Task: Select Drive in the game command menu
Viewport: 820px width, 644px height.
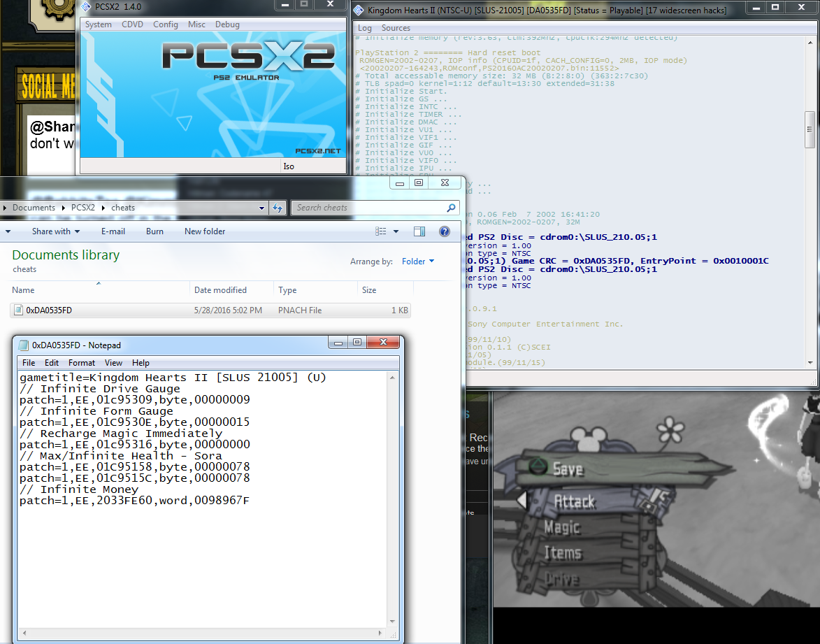Action: coord(562,578)
